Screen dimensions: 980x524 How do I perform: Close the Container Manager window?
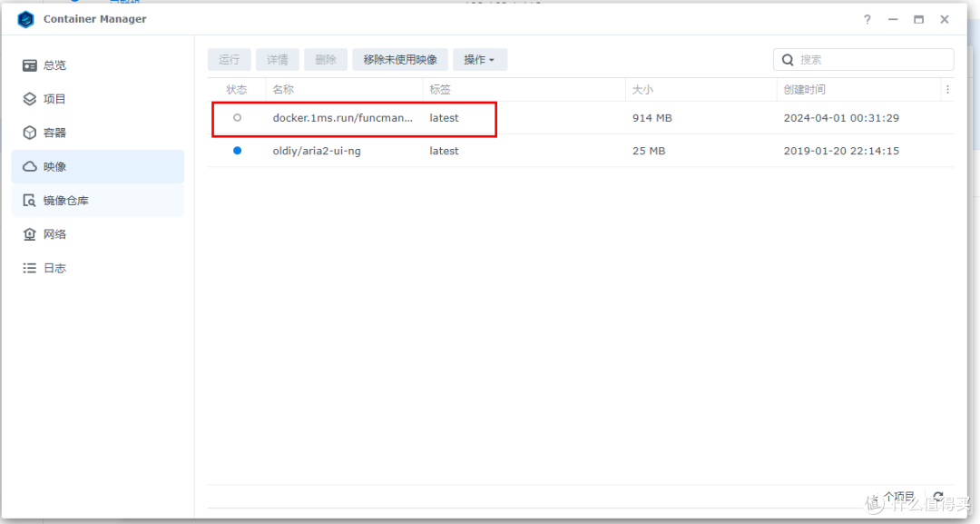coord(945,19)
